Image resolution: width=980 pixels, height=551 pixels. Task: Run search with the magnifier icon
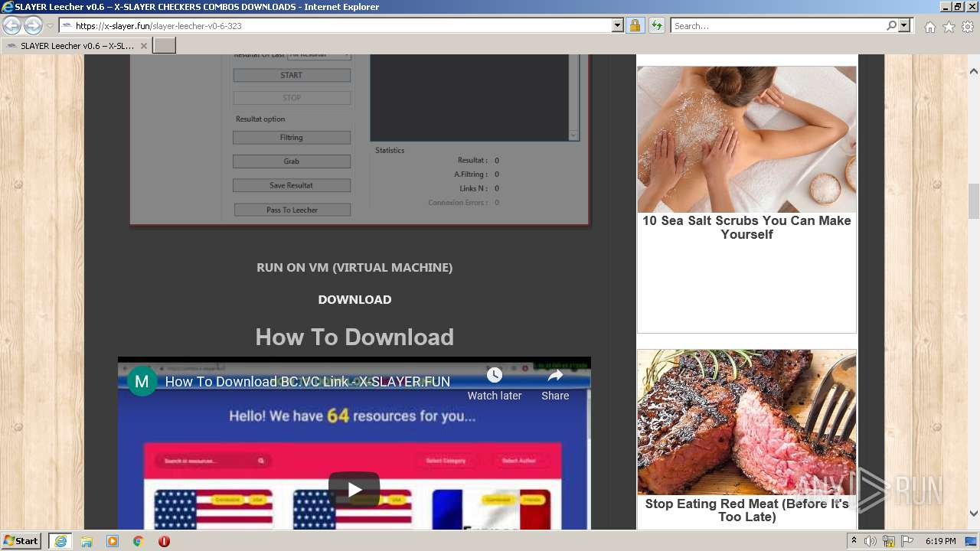[x=891, y=26]
